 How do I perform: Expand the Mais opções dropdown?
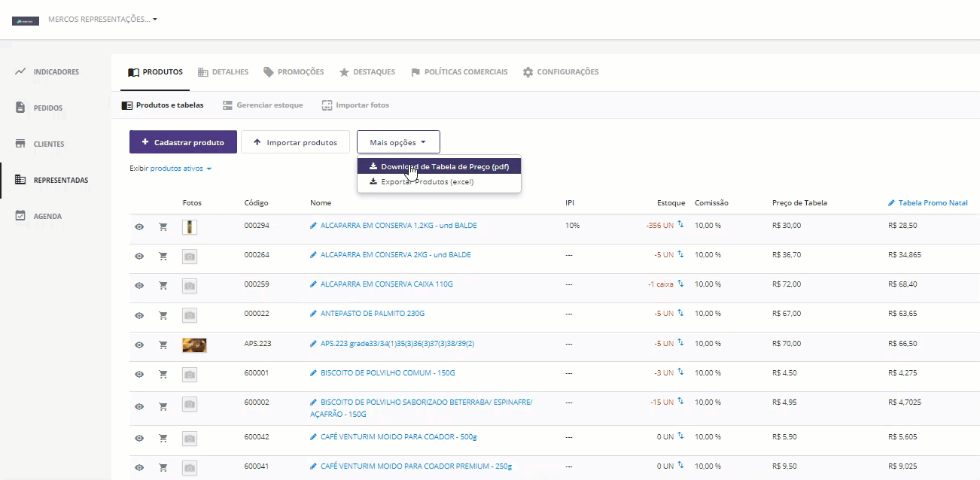tap(398, 142)
